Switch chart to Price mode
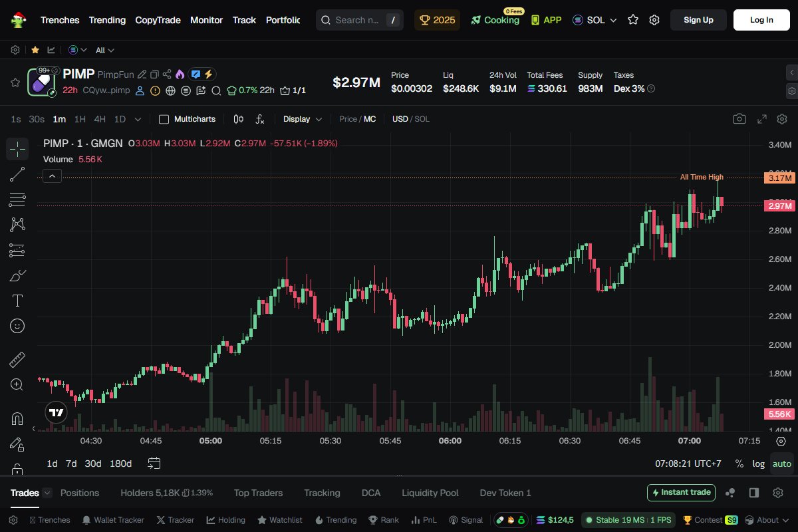The width and height of the screenshot is (798, 532). pos(348,119)
